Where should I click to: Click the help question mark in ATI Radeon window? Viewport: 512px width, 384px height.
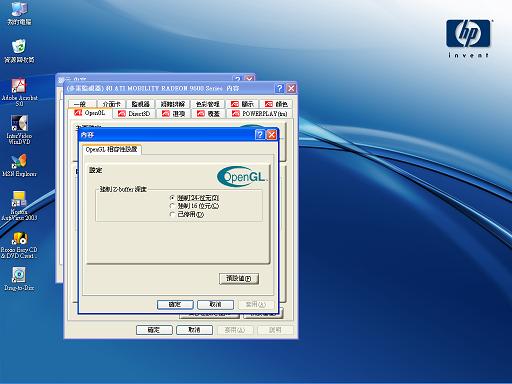tap(280, 88)
